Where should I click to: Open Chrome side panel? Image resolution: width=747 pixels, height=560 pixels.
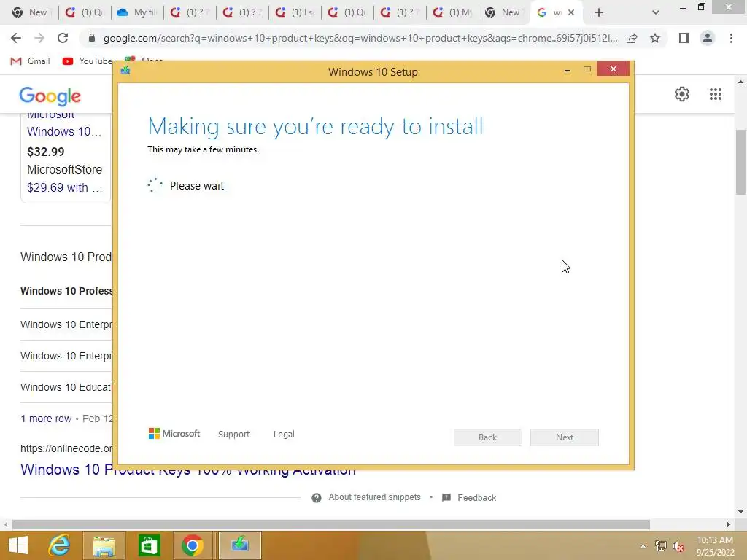pos(684,38)
